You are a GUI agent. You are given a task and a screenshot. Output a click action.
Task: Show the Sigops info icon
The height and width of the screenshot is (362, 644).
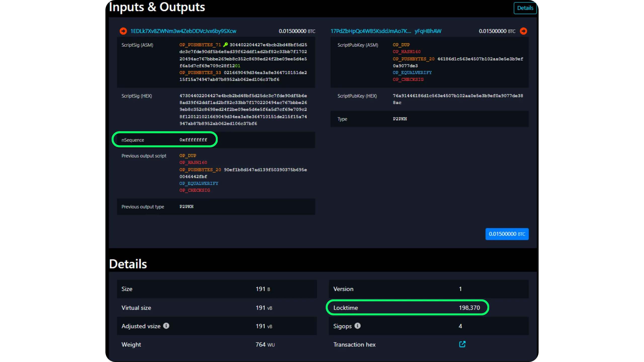(357, 326)
